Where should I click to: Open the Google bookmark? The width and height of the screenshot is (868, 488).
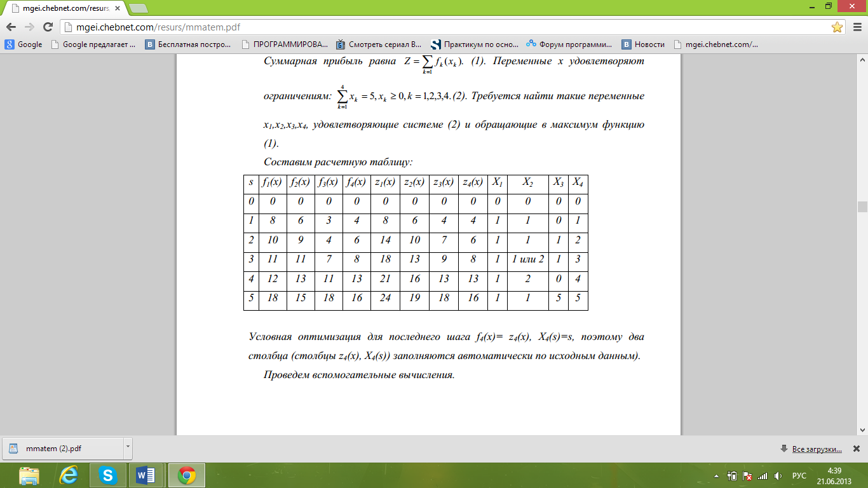tap(24, 44)
